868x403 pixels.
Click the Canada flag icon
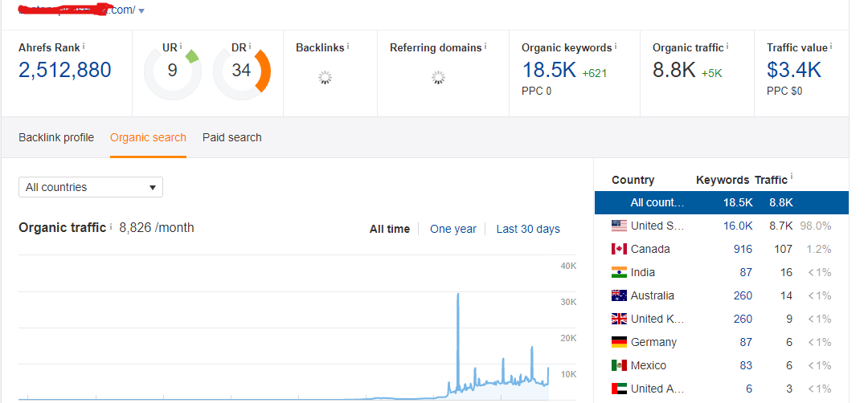(x=619, y=249)
